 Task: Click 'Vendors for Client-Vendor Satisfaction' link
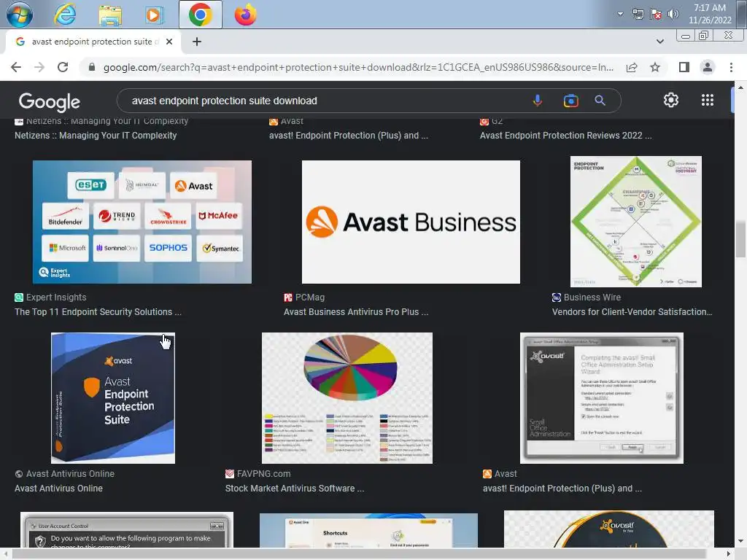(x=632, y=312)
